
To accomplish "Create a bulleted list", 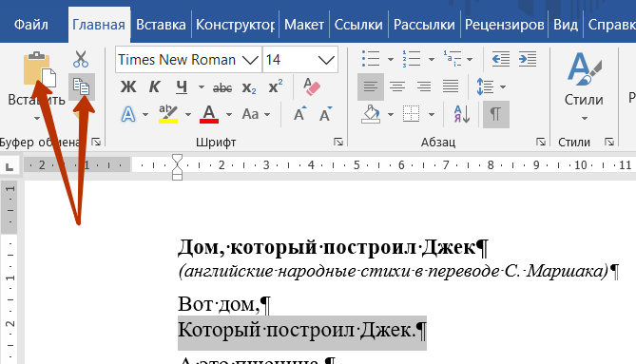I will (371, 59).
